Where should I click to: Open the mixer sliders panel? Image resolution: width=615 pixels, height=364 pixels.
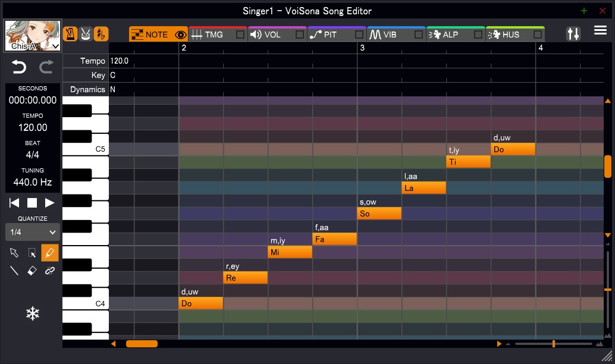pos(573,34)
